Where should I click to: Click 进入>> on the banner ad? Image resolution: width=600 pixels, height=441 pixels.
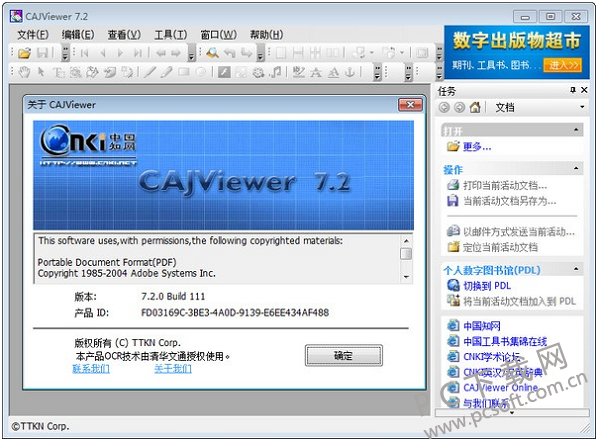click(x=562, y=65)
